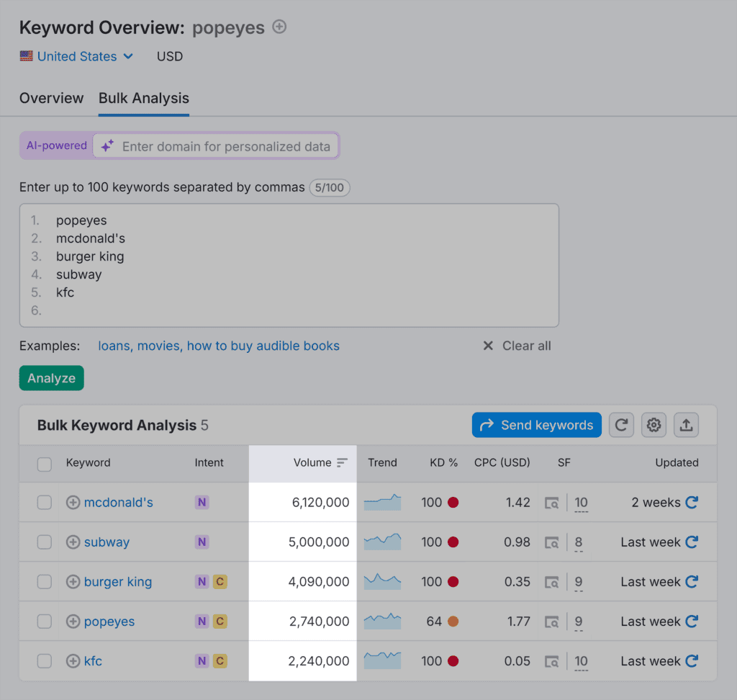Select the kfc row checkbox
The height and width of the screenshot is (700, 737).
[45, 661]
